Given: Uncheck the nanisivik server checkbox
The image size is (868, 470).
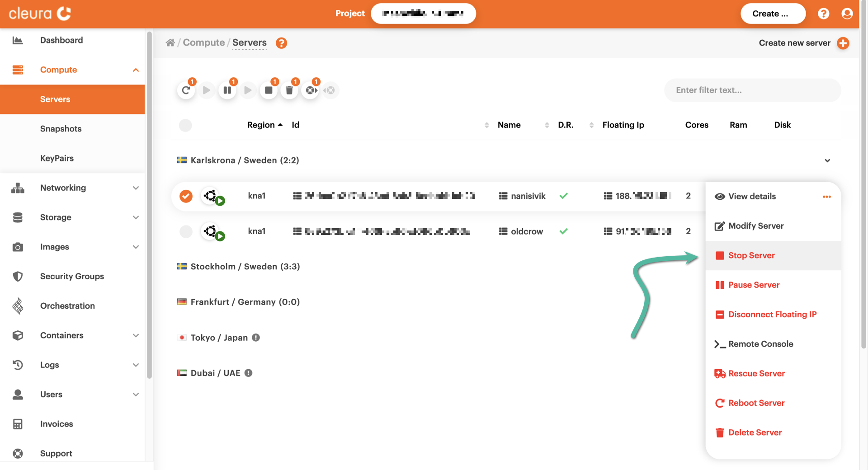Looking at the screenshot, I should tap(186, 196).
